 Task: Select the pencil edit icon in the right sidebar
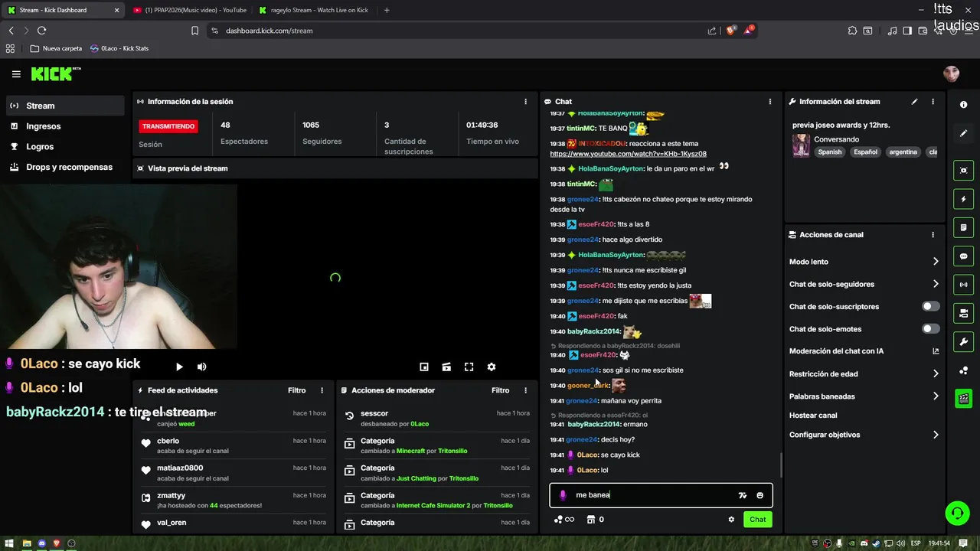[963, 133]
